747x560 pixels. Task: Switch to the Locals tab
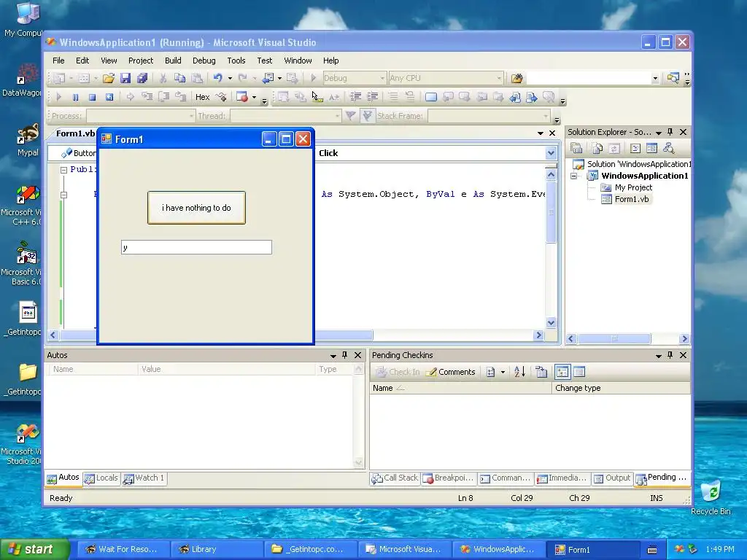click(101, 478)
